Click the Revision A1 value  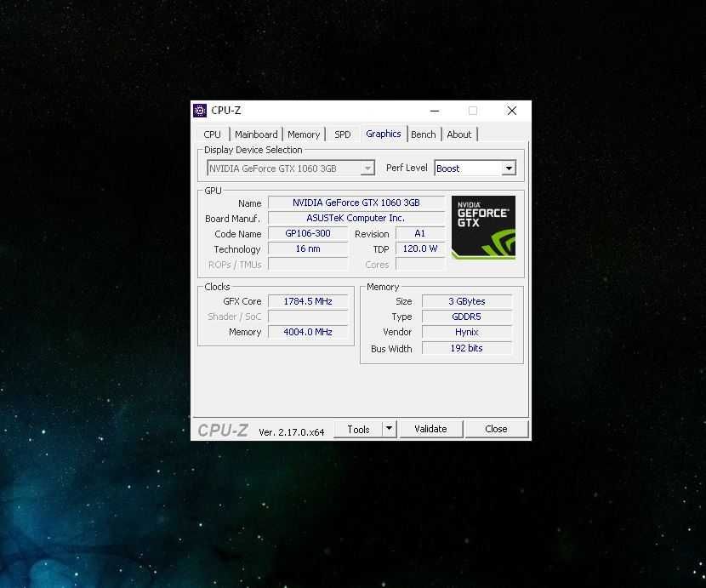(x=419, y=233)
